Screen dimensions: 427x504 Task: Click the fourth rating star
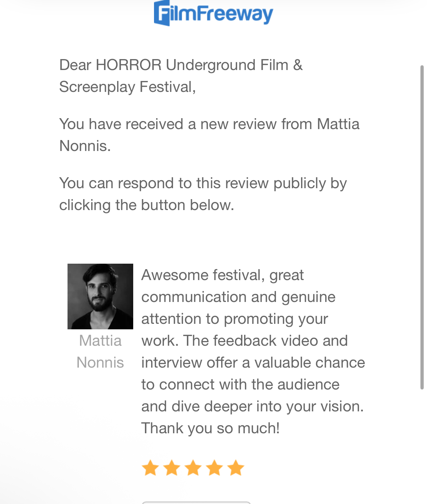point(215,468)
